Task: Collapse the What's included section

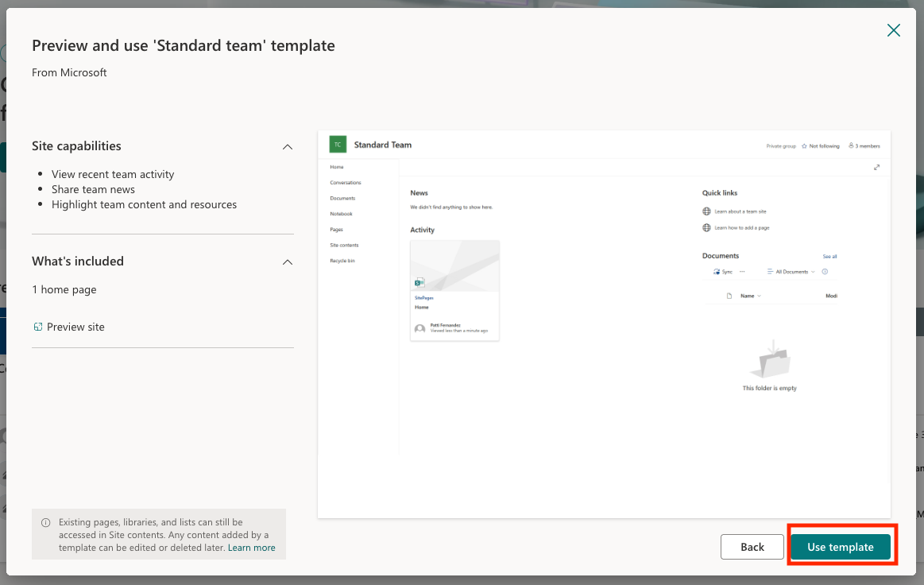Action: (288, 262)
